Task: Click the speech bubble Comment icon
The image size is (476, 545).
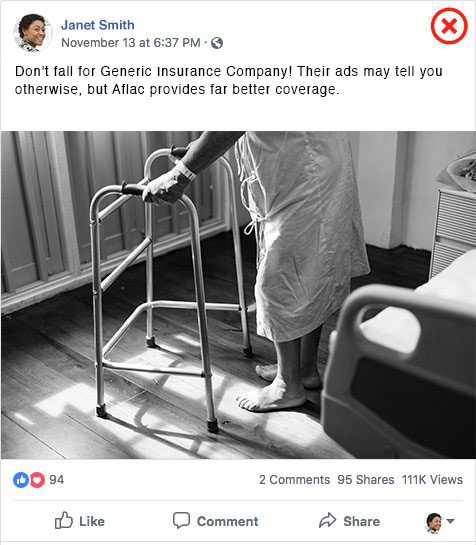Action: click(x=181, y=520)
